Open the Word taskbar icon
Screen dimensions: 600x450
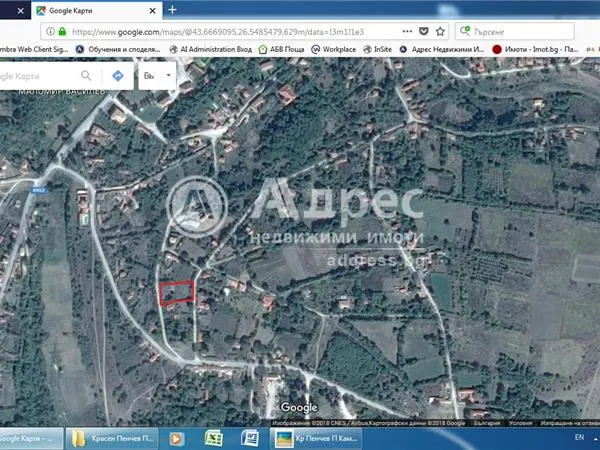(x=249, y=439)
